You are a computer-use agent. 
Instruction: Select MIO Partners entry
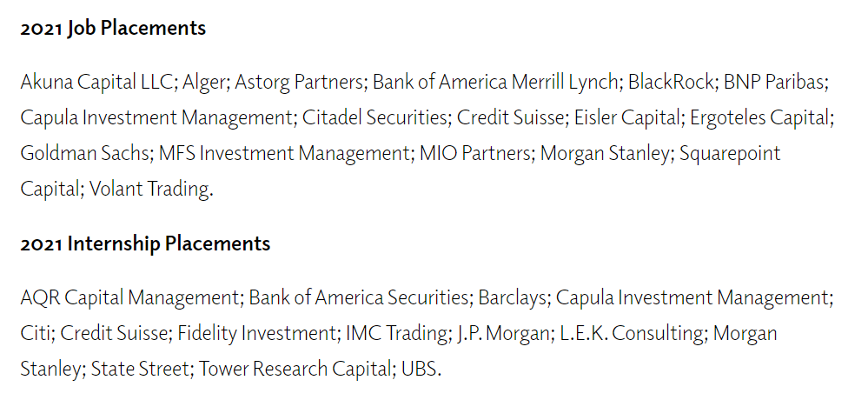(474, 153)
